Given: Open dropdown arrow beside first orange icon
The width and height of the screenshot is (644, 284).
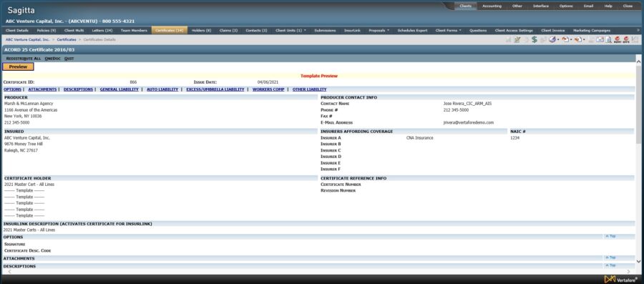Looking at the screenshot, I should (x=571, y=40).
